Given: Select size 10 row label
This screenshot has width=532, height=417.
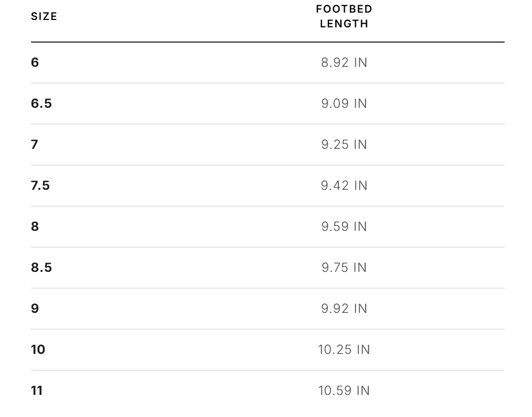Looking at the screenshot, I should tap(38, 350).
